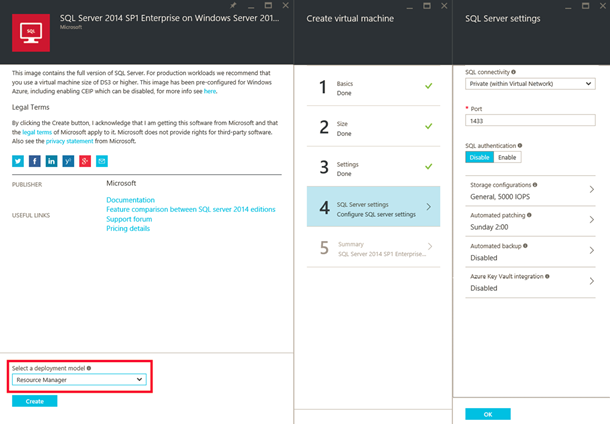Click the Create button
This screenshot has height=424, width=610.
pyautogui.click(x=34, y=401)
